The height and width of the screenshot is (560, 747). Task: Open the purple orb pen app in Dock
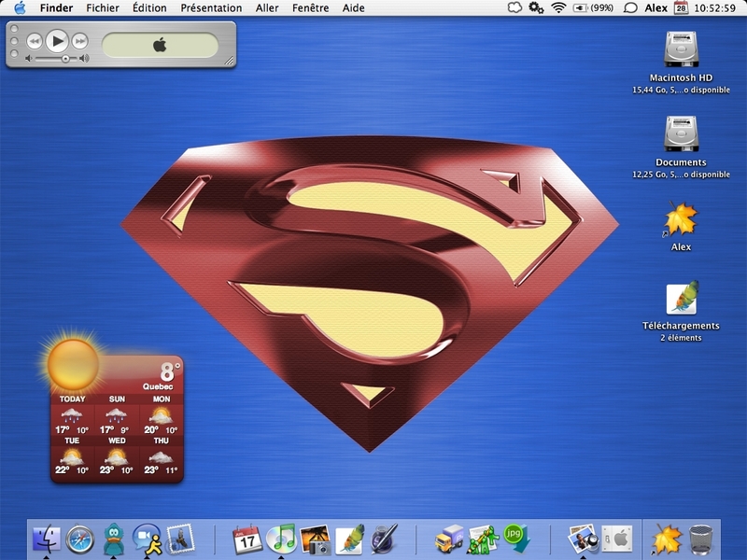click(x=384, y=539)
